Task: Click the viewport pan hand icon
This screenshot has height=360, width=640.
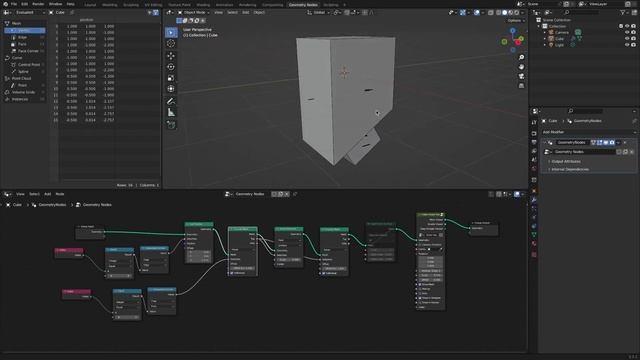Action: pos(521,67)
